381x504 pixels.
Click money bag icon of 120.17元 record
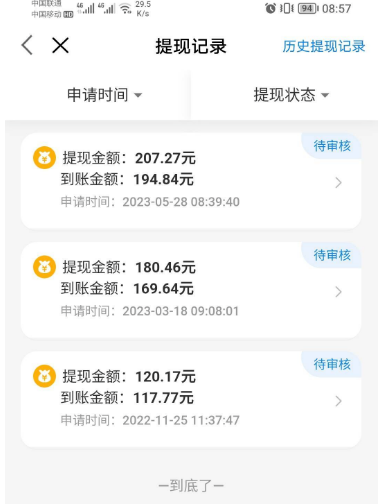tap(44, 376)
